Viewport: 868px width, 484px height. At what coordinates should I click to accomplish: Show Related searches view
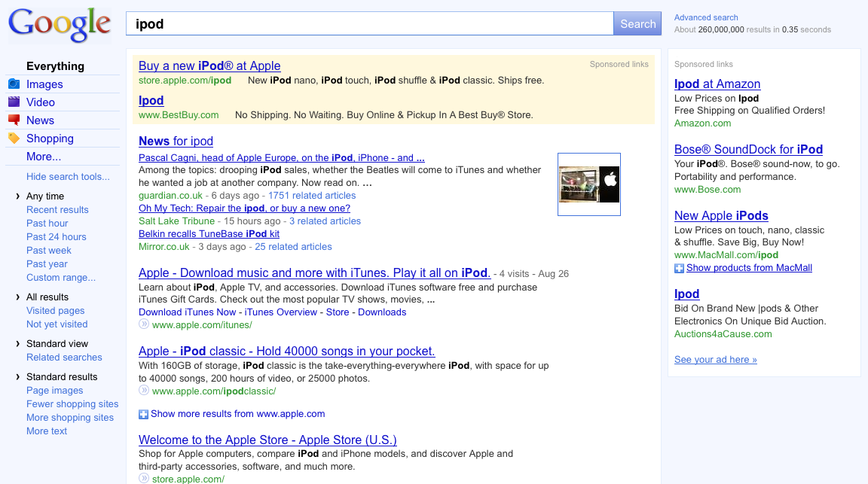[64, 358]
